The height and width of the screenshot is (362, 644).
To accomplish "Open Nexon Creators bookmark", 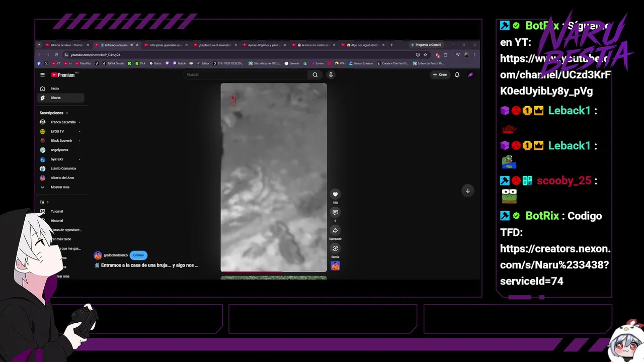I will [x=362, y=63].
